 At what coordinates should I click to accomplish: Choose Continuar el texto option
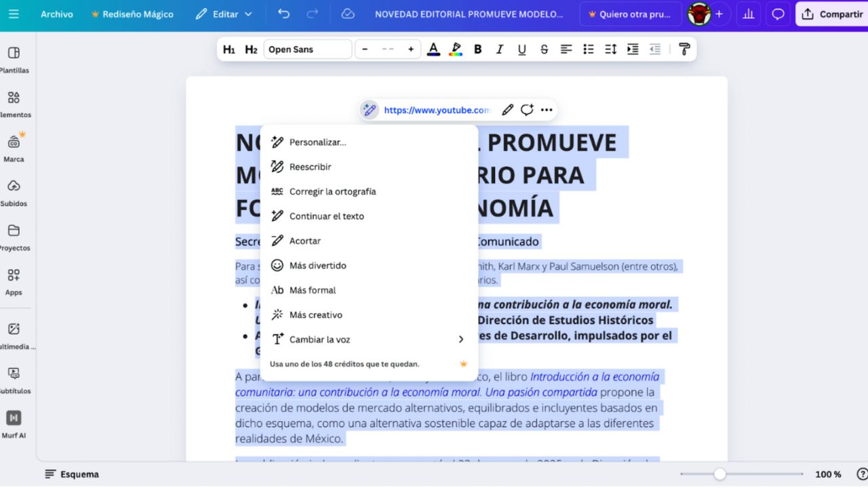click(x=369, y=216)
